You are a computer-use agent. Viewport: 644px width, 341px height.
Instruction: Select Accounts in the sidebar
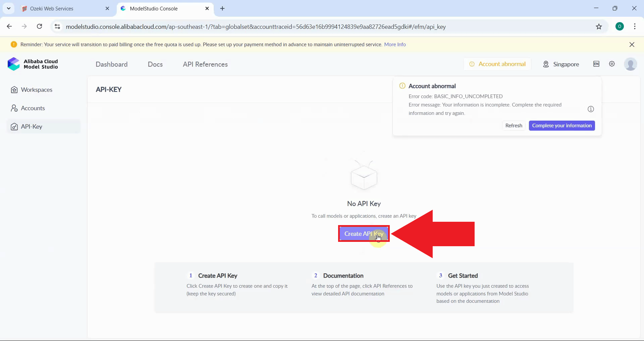[33, 108]
